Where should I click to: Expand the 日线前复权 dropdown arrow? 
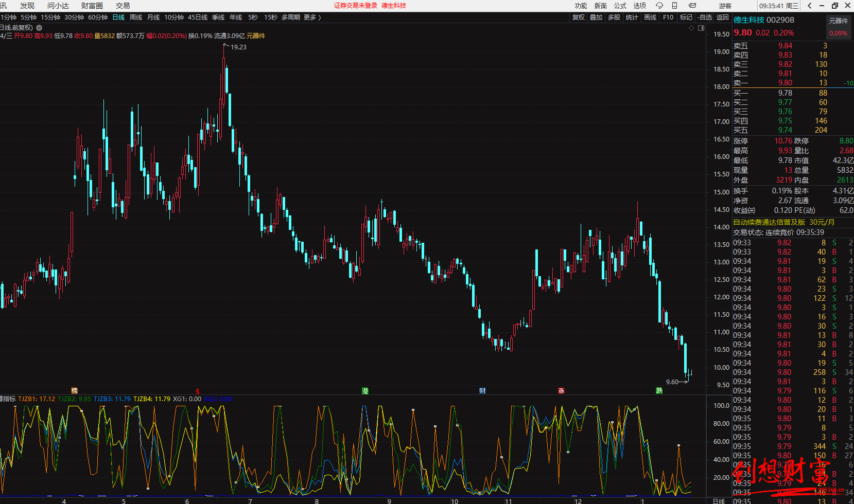pos(39,28)
